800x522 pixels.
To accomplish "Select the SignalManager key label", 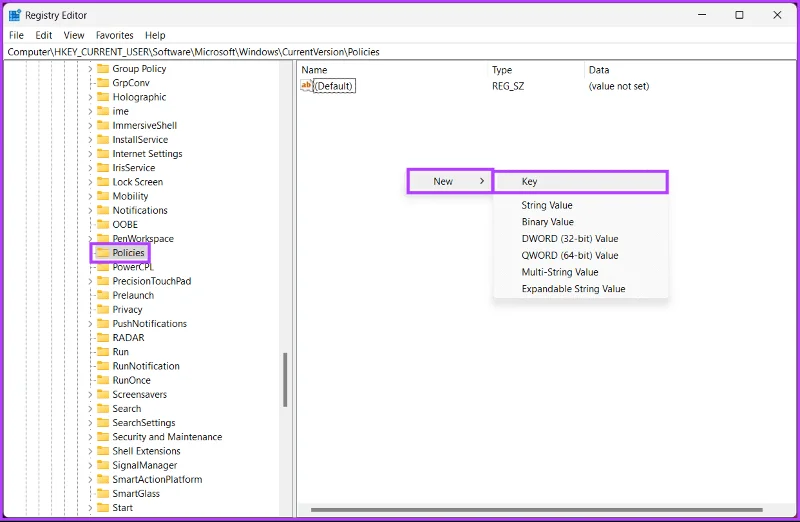I will coord(145,465).
